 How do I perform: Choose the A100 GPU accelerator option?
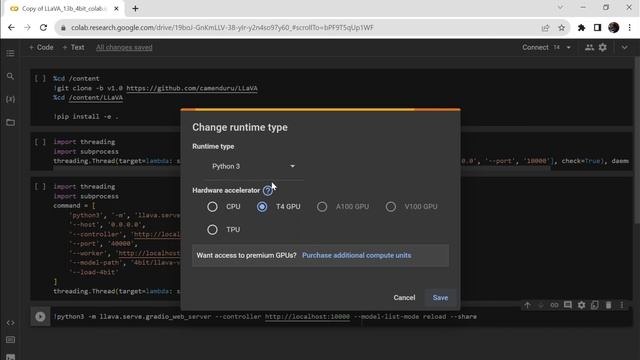(x=322, y=207)
